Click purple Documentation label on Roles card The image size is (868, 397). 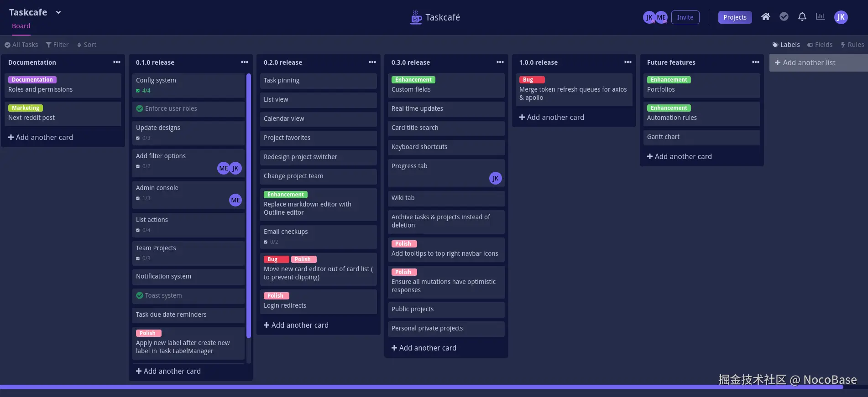(x=32, y=80)
